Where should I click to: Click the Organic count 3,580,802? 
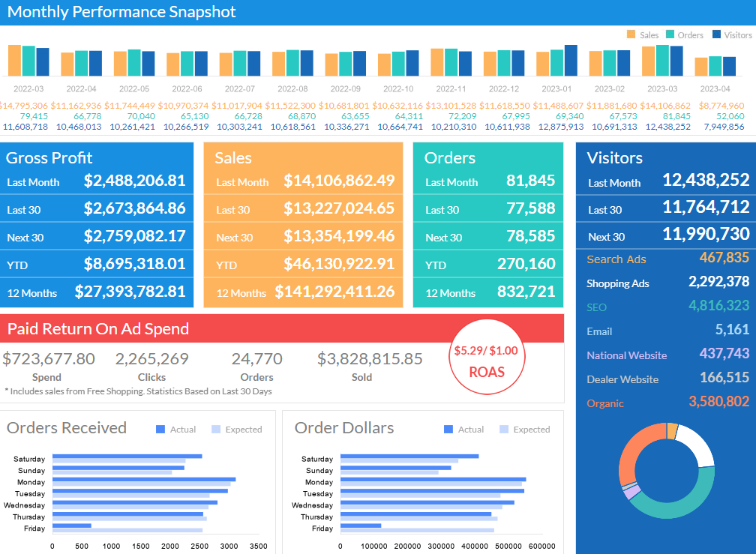coord(718,402)
